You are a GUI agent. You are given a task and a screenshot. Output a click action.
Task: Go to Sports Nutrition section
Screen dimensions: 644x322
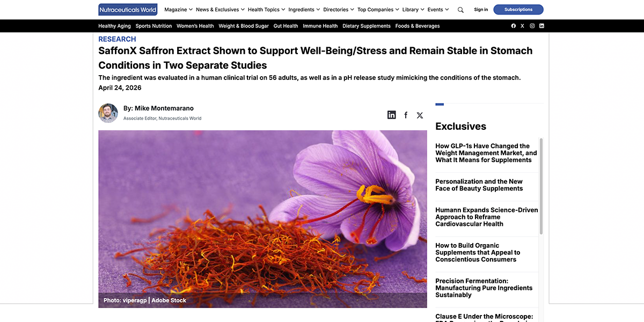click(153, 26)
